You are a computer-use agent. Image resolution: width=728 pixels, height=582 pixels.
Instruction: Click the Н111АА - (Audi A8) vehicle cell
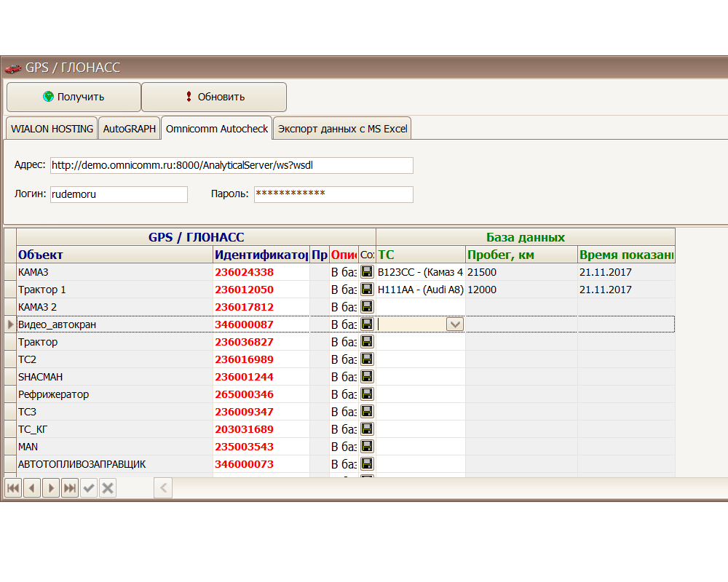[421, 290]
